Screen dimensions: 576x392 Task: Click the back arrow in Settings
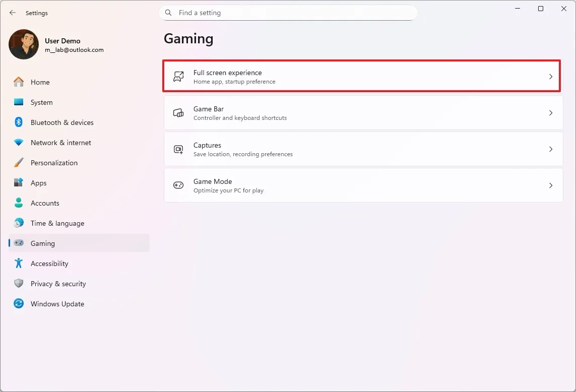click(x=13, y=13)
